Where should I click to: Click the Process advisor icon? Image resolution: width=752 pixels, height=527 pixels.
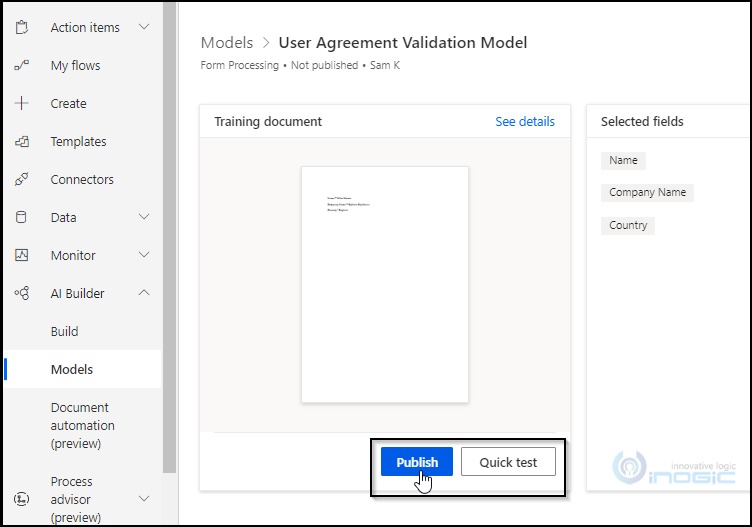22,499
